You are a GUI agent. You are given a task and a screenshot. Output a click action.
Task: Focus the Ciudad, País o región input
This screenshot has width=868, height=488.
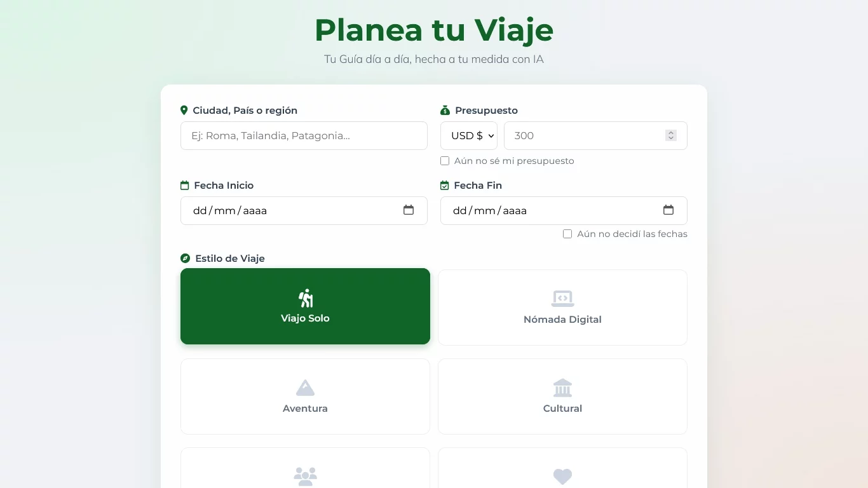coord(304,135)
